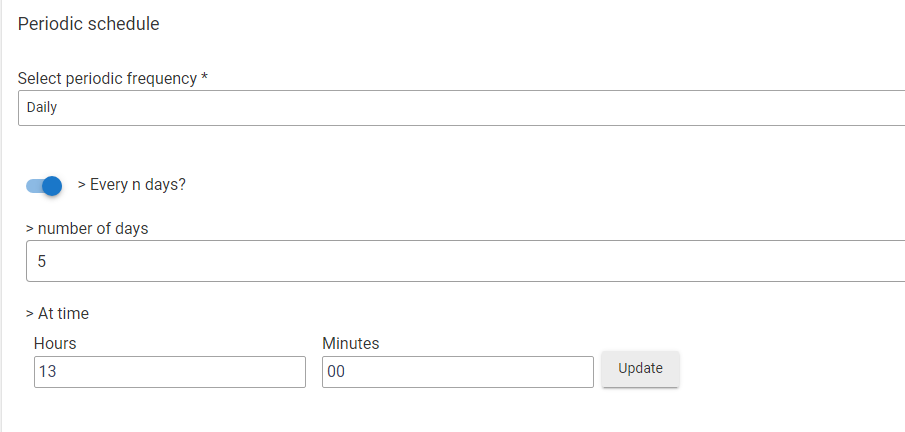Open the periodic frequency dropdown
Viewport: 905px width, 432px height.
[460, 108]
